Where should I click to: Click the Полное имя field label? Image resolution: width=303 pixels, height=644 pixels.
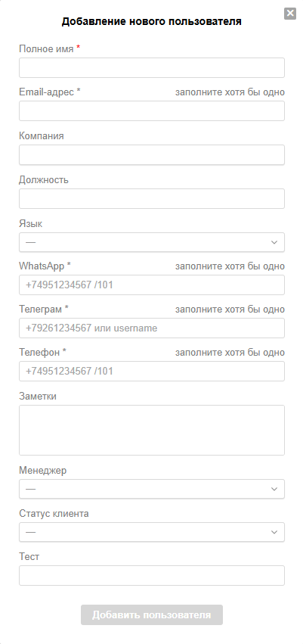pyautogui.click(x=46, y=49)
